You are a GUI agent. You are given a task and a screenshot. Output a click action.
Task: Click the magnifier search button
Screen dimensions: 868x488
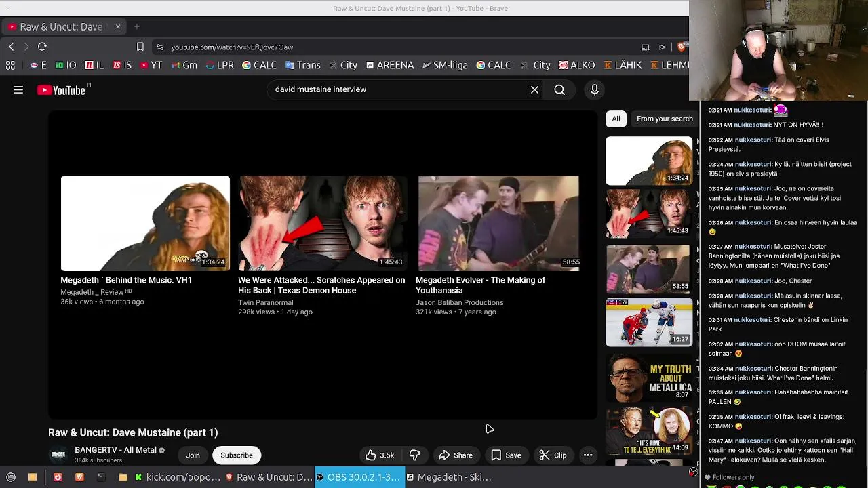pyautogui.click(x=559, y=89)
